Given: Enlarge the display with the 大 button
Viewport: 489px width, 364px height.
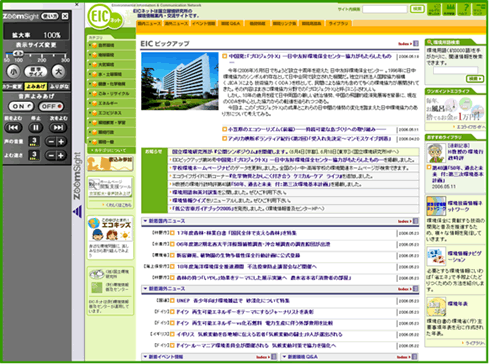Looking at the screenshot, I should pyautogui.click(x=59, y=71).
